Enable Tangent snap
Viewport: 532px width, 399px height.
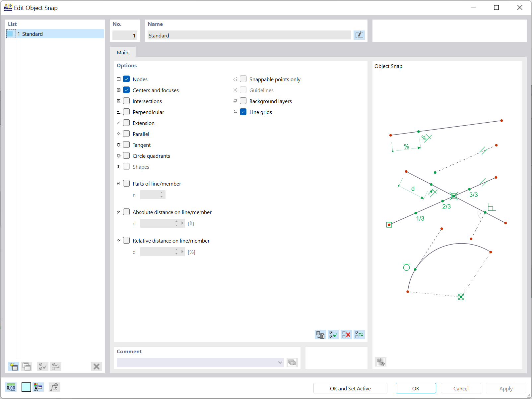tap(126, 145)
